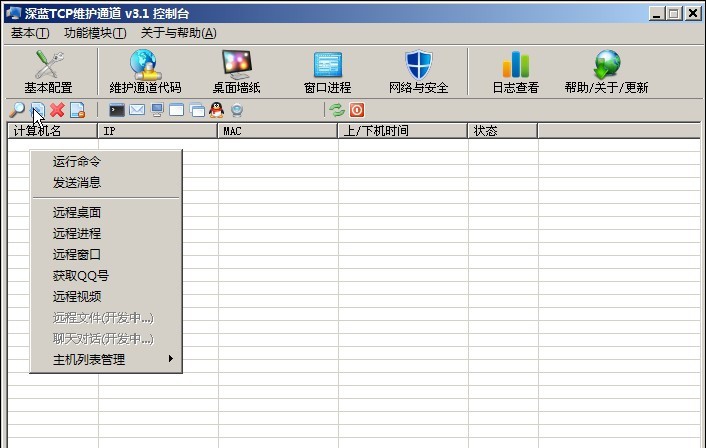Open 帮助/关于/更新 globe icon
706x448 pixels.
point(606,72)
